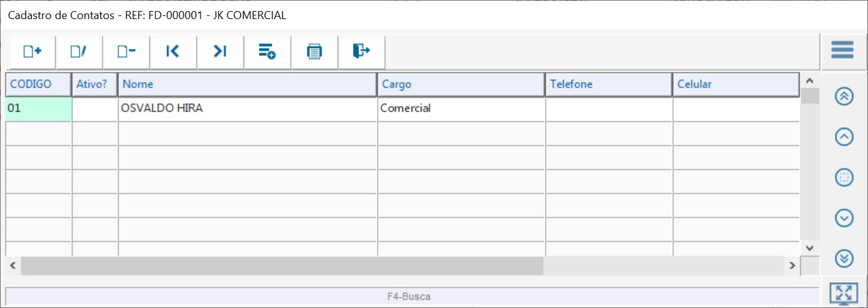Go to last record in toolbar
This screenshot has height=308, width=868.
(220, 52)
